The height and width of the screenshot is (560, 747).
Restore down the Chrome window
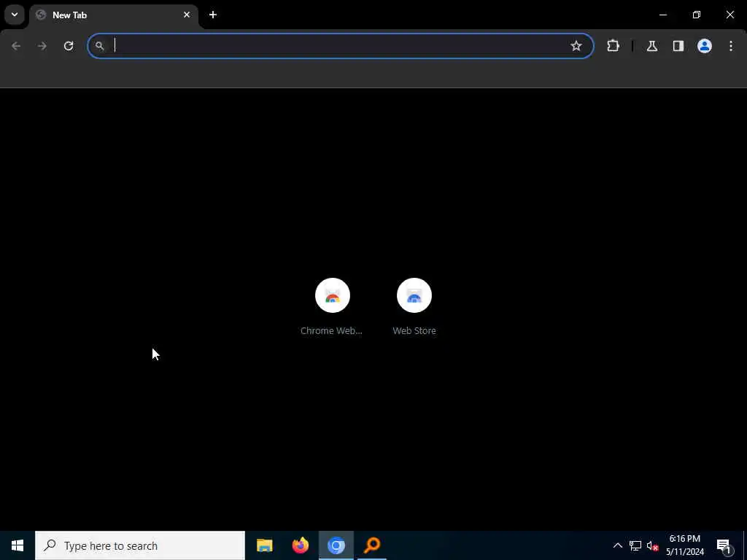coord(697,15)
